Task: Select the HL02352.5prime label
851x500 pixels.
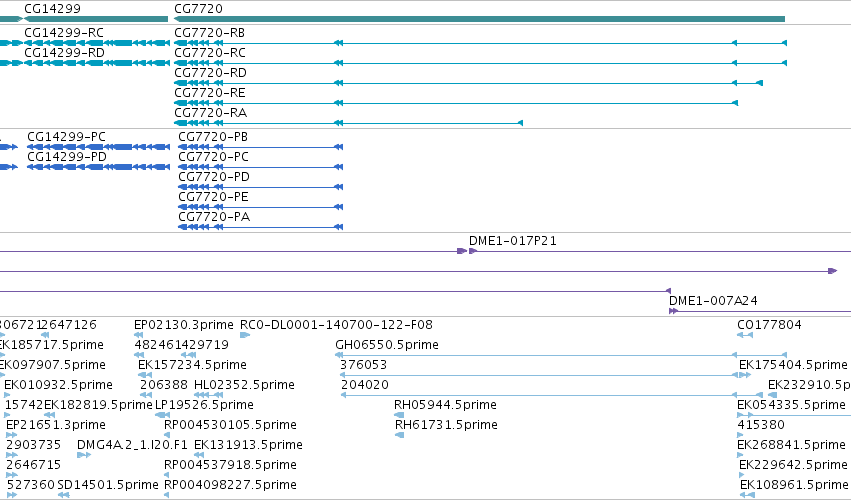Action: 244,385
